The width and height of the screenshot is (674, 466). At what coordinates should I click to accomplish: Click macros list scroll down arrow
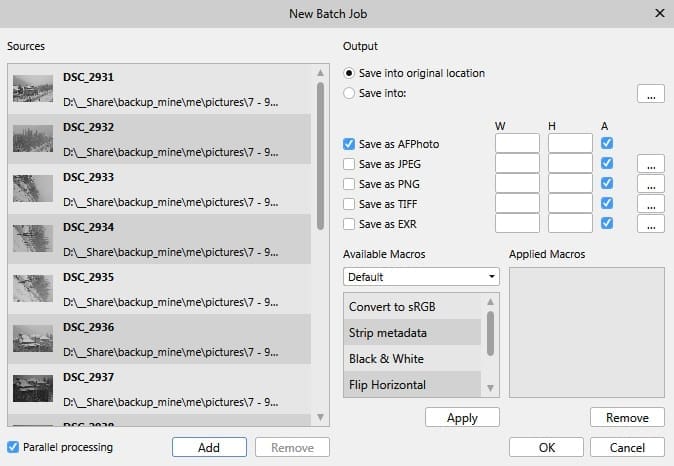click(x=490, y=388)
